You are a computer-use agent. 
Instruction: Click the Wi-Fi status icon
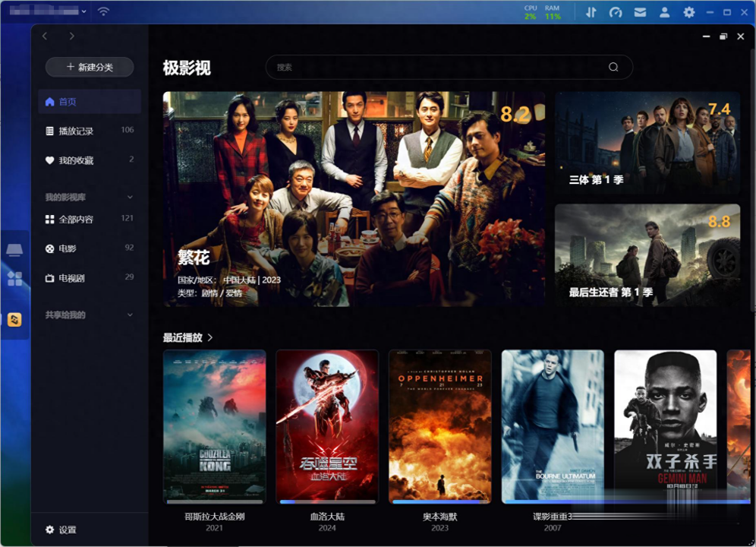(103, 11)
